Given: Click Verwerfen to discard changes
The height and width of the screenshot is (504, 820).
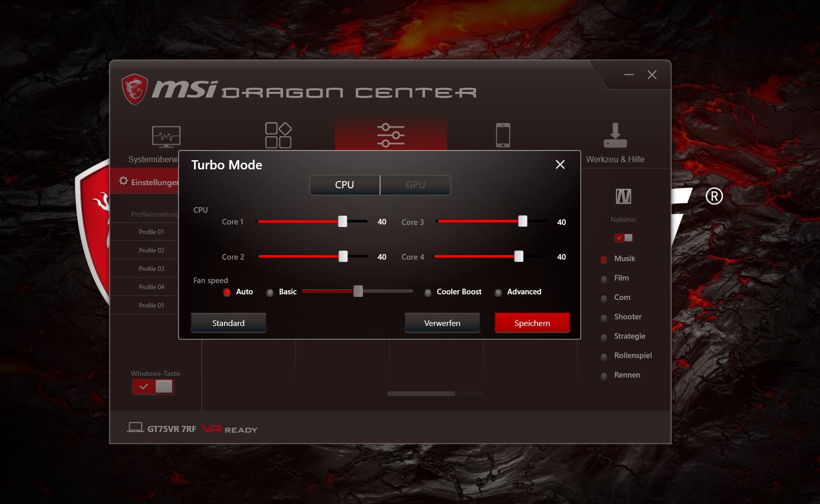Looking at the screenshot, I should [442, 323].
